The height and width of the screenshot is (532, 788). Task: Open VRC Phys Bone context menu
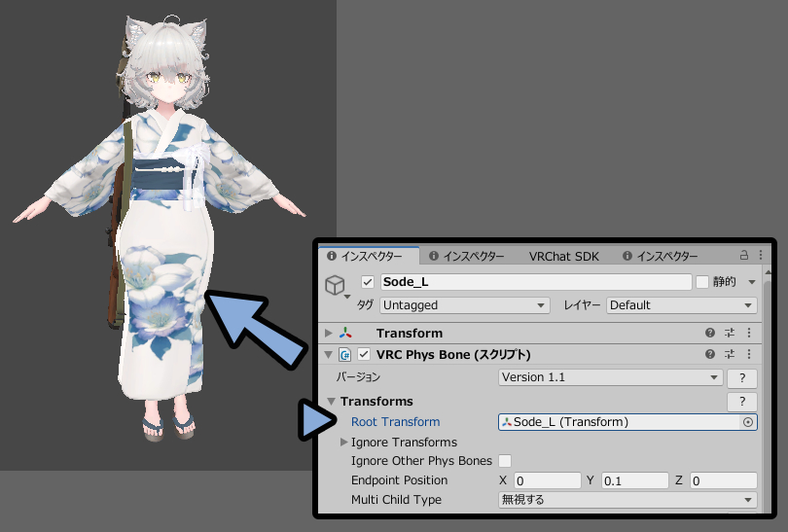749,354
